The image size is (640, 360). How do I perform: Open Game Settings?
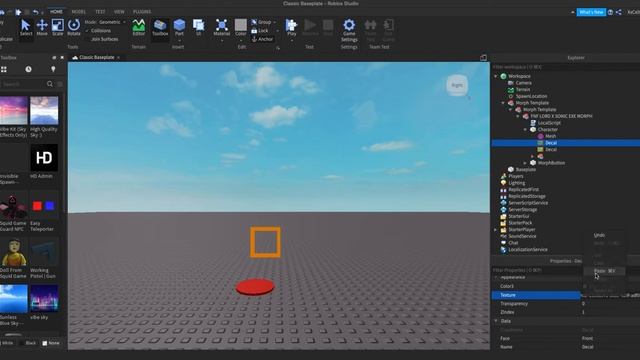click(349, 30)
